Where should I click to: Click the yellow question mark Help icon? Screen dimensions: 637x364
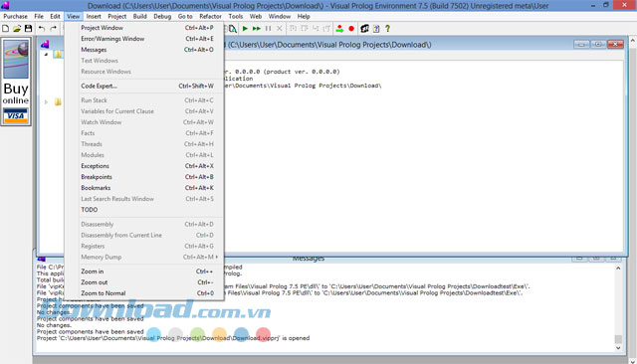(x=387, y=29)
